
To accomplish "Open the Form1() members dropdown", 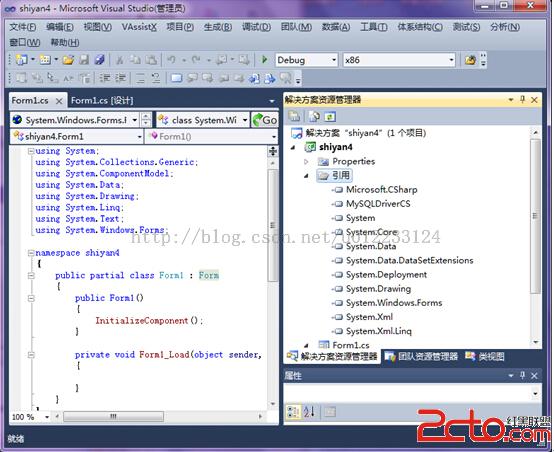I will point(274,136).
